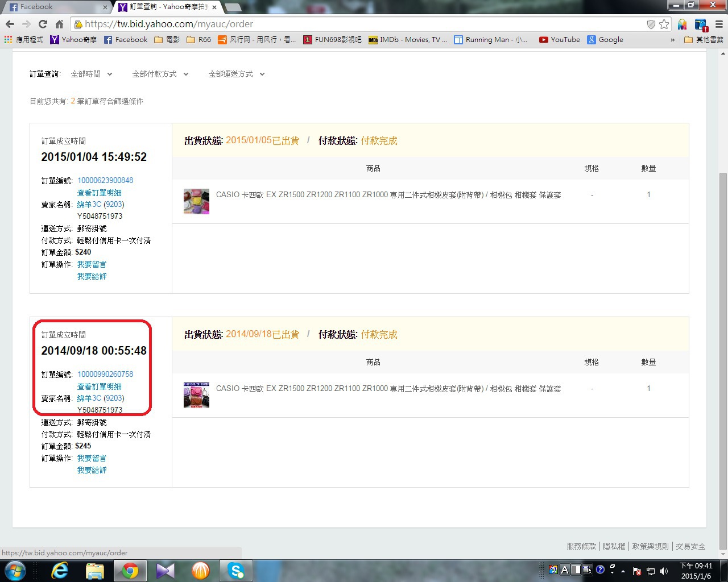Click 查看訂單明細 for the 2015/01/04 order
Image resolution: width=728 pixels, height=582 pixels.
click(99, 193)
